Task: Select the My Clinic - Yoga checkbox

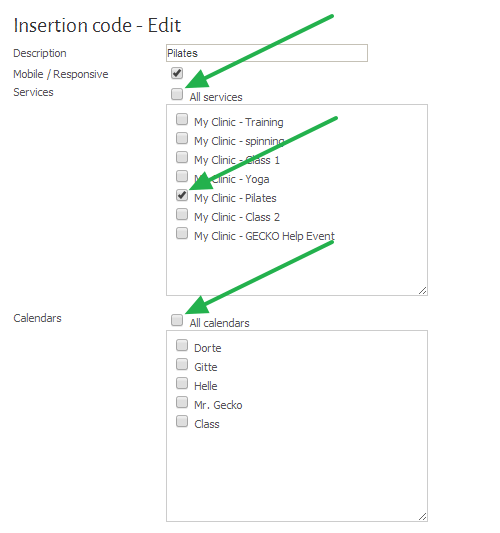Action: click(182, 176)
